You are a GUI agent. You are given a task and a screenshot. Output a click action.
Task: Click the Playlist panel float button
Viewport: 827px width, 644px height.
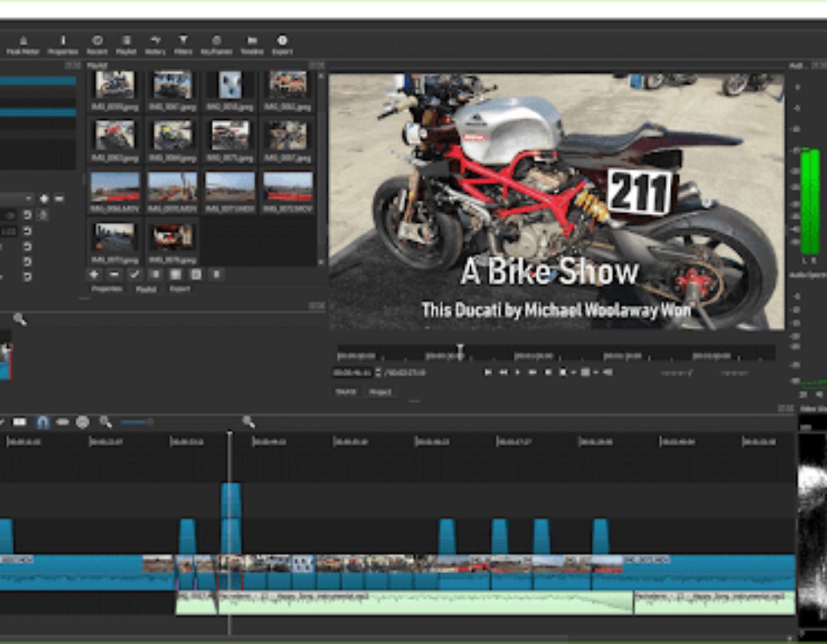coord(313,65)
